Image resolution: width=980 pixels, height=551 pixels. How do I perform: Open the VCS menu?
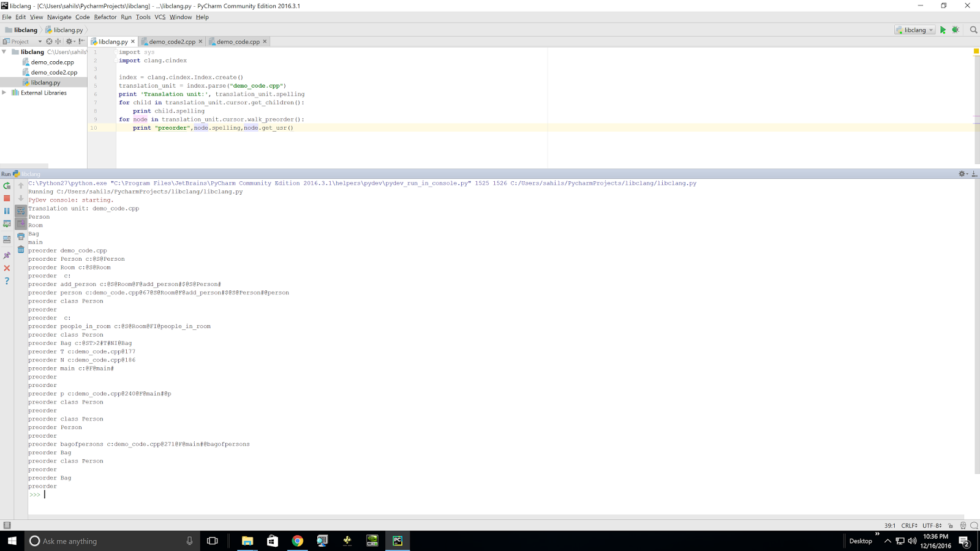[160, 17]
